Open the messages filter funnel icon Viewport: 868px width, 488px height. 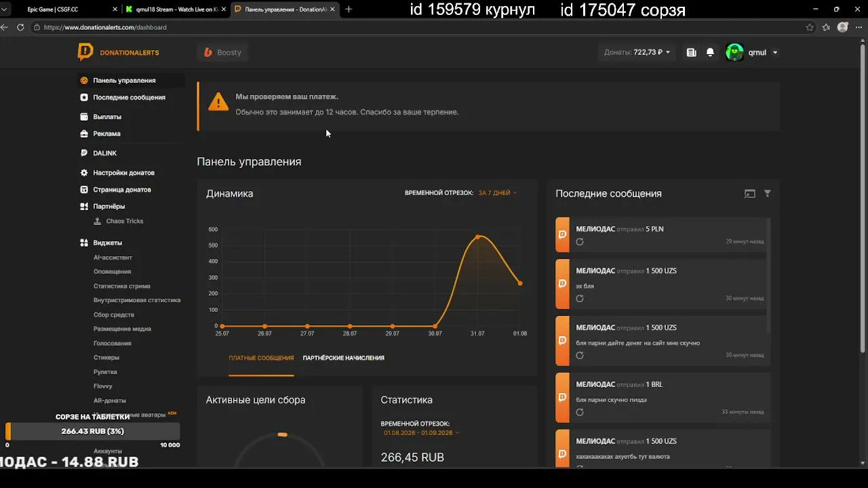point(768,193)
